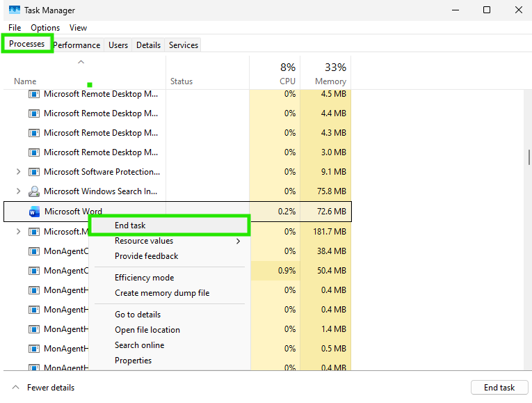Image resolution: width=532 pixels, height=403 pixels.
Task: Click the Microsoft Word process icon
Action: [x=34, y=212]
